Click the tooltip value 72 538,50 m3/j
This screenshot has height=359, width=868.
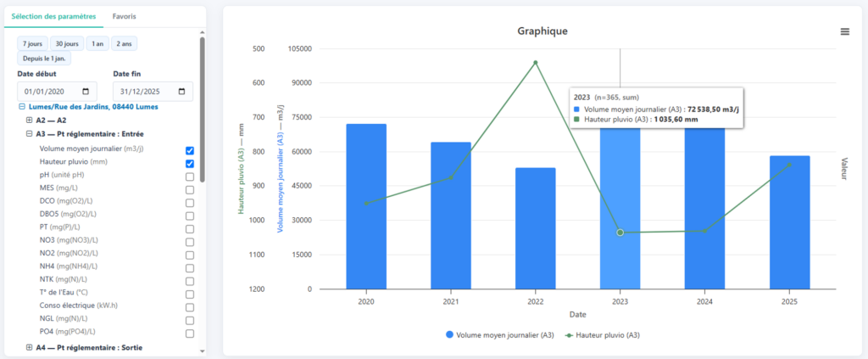(x=713, y=109)
